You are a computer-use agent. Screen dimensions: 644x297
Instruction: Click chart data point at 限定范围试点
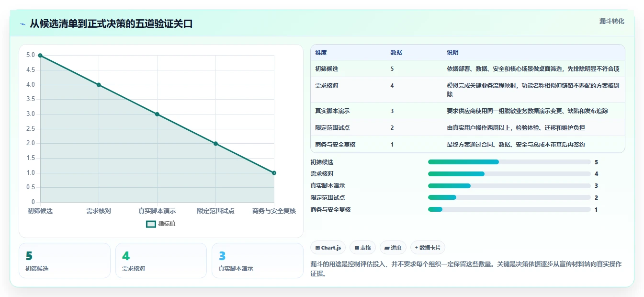215,144
